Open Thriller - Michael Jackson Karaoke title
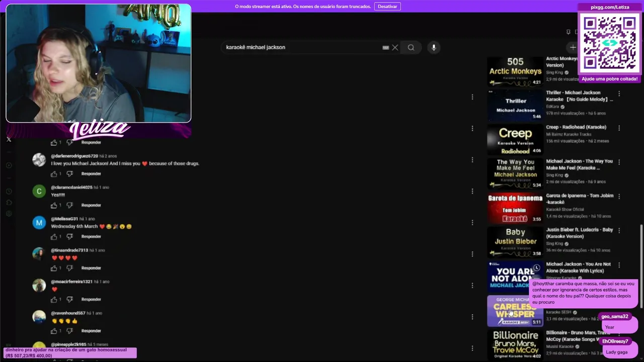Viewport: 644px width, 362px height. tap(579, 96)
